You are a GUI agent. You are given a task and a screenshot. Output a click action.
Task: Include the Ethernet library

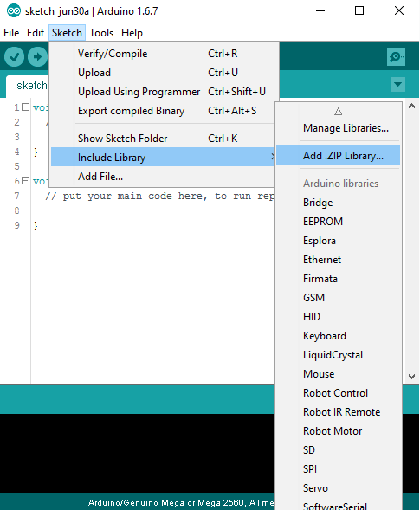(338, 260)
